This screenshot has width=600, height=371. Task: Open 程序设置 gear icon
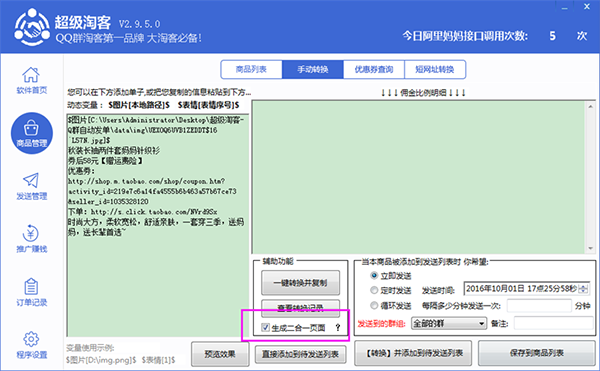click(31, 339)
